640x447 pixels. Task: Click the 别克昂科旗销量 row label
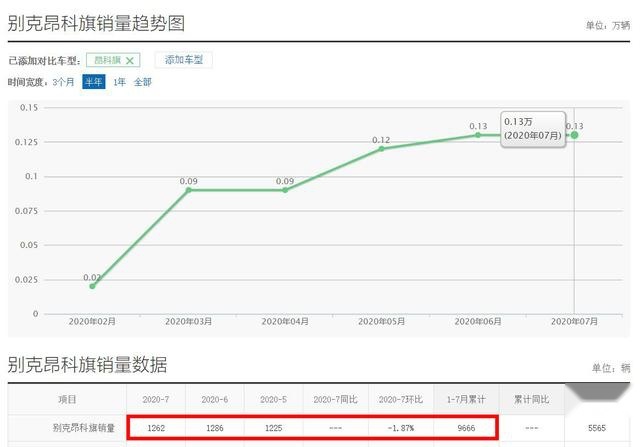(84, 428)
